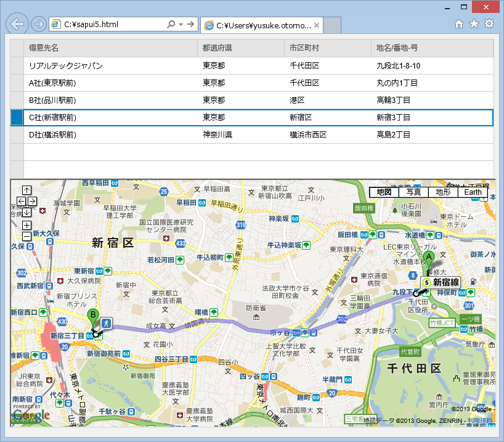Click the B社(品川駅前) customer cell
This screenshot has width=504, height=442.
(110, 100)
